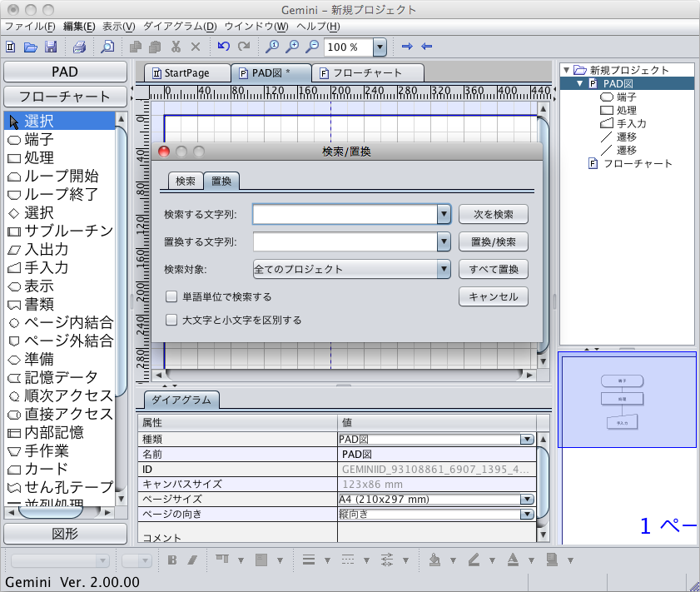
Task: Click the blue left arrow toolbar icon
Action: pyautogui.click(x=427, y=46)
